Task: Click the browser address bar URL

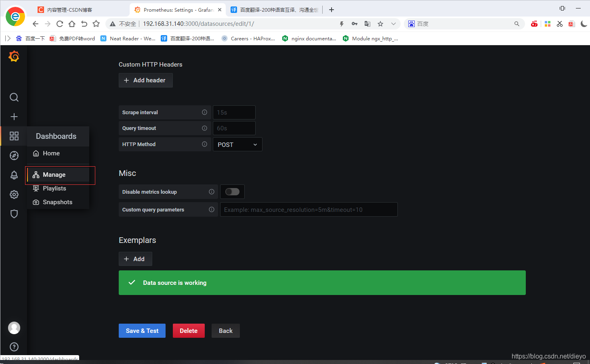Action: pos(198,24)
